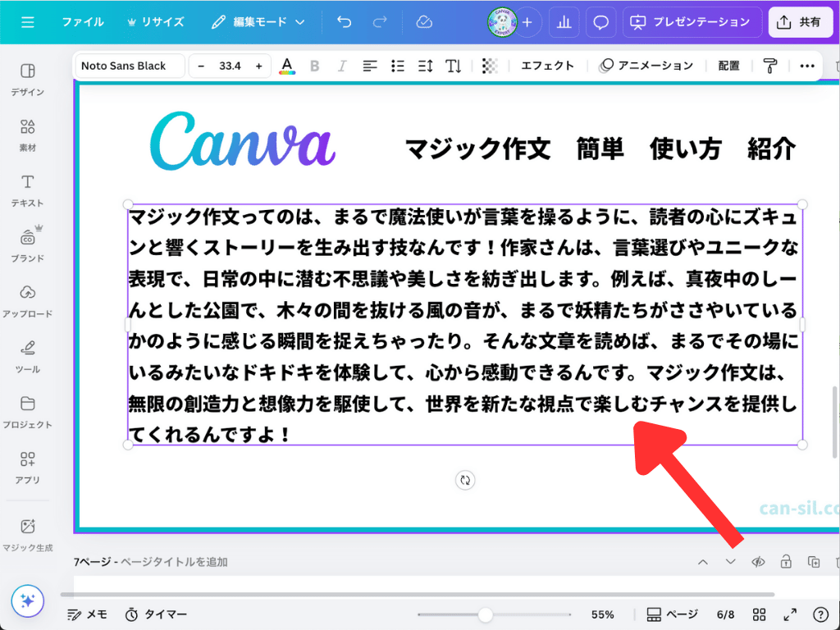The height and width of the screenshot is (630, 840).
Task: Decrease font size with minus button
Action: (x=201, y=66)
